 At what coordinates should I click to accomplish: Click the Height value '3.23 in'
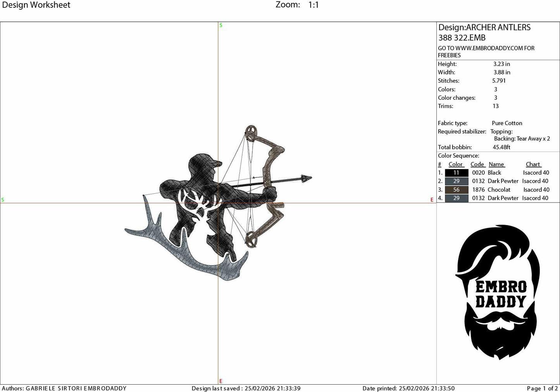click(x=501, y=64)
